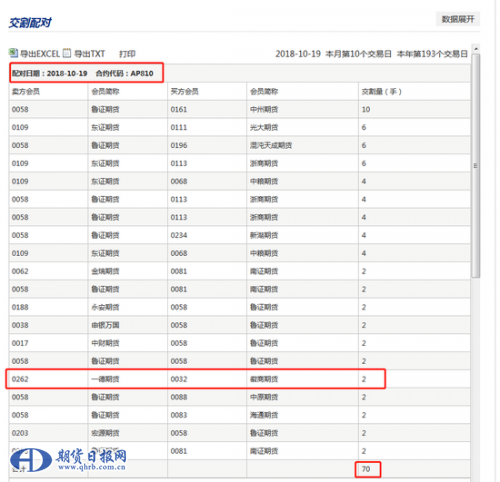The width and height of the screenshot is (500, 482).
Task: Select the 宏源期货 cell
Action: coord(127,433)
